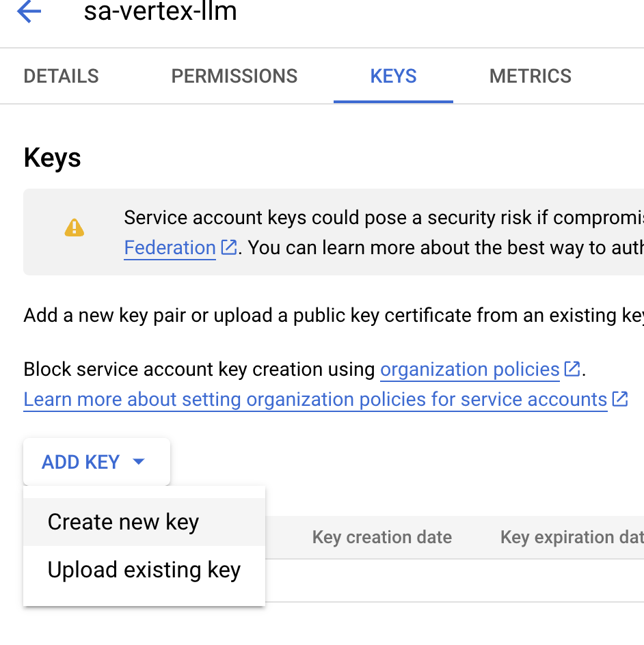Open Learn more about setting organization policies
The width and height of the screenshot is (644, 645).
tap(315, 400)
